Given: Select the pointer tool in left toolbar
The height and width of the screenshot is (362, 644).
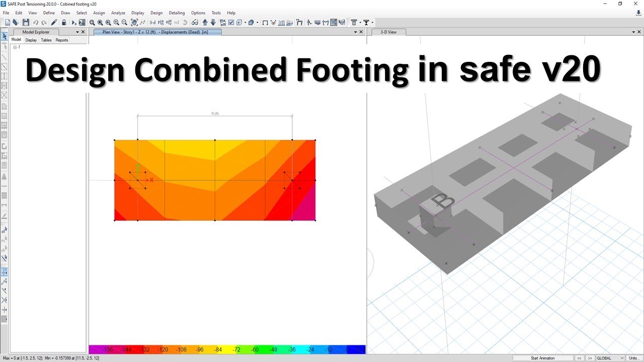Looking at the screenshot, I should 5,36.
